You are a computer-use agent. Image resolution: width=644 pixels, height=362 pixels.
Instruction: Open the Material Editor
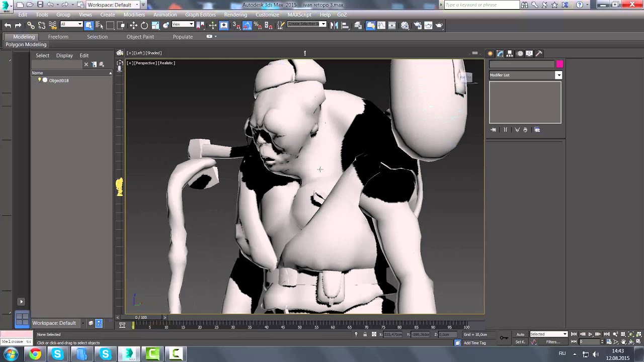point(405,25)
